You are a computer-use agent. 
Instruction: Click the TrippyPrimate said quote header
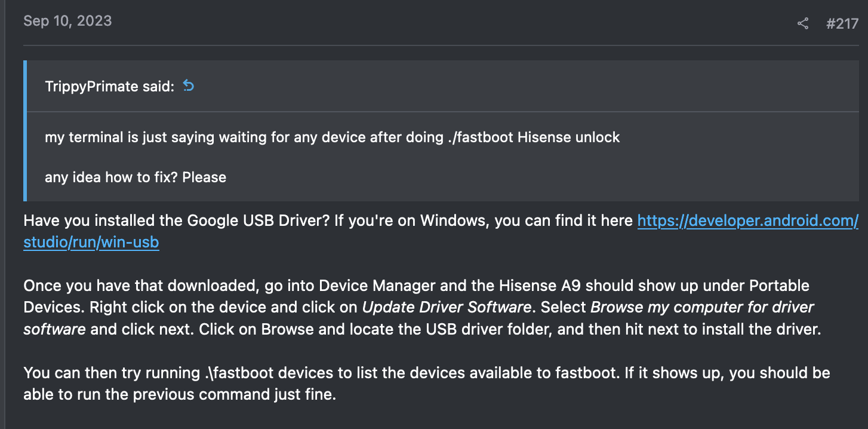pyautogui.click(x=109, y=87)
